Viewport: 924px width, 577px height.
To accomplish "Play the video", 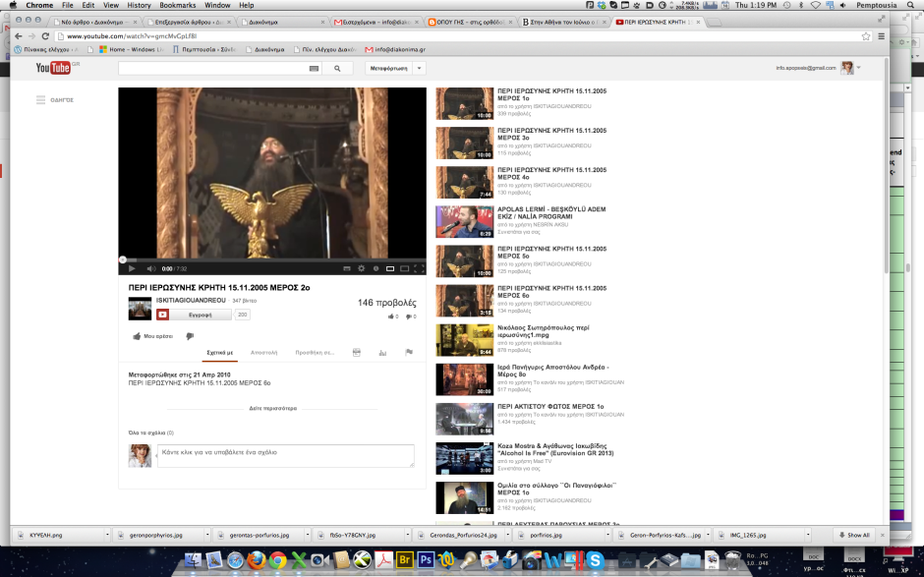I will pos(132,268).
